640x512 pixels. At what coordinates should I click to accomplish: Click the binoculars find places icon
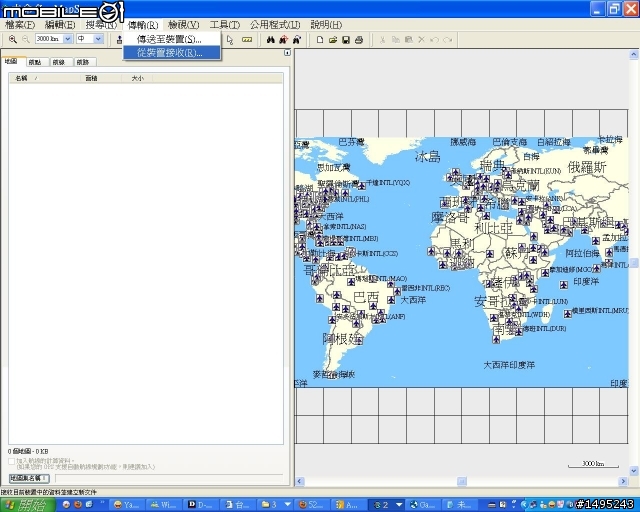click(271, 40)
